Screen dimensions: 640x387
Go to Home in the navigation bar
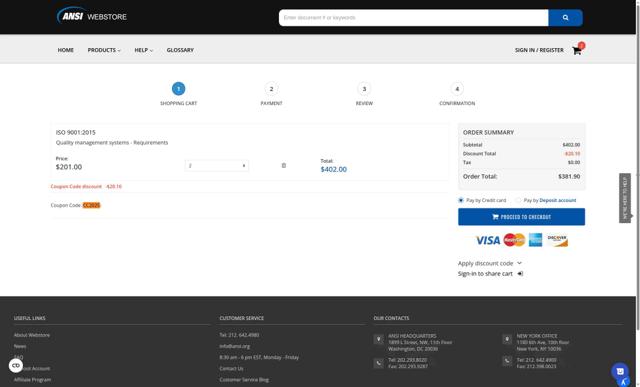coord(66,50)
